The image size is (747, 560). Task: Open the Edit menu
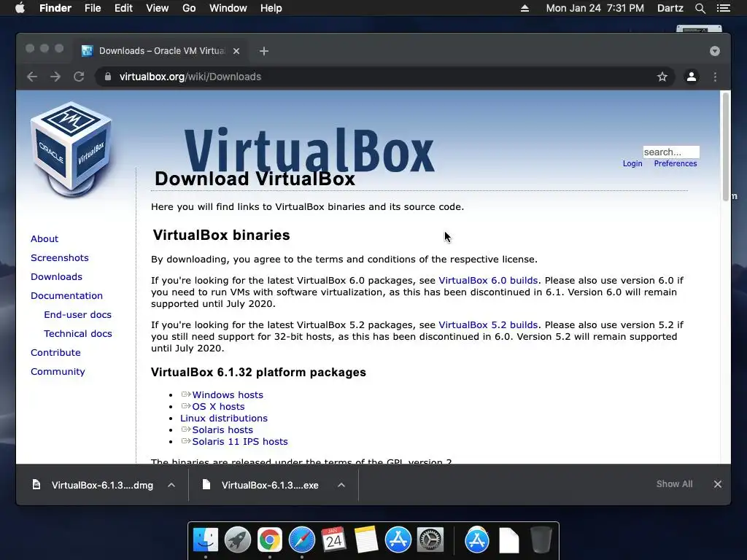(123, 8)
